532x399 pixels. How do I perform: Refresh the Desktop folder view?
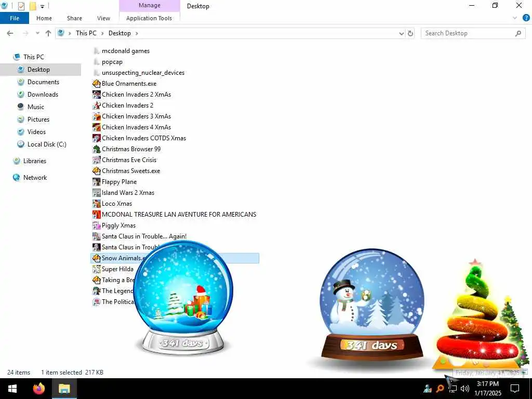pyautogui.click(x=410, y=33)
